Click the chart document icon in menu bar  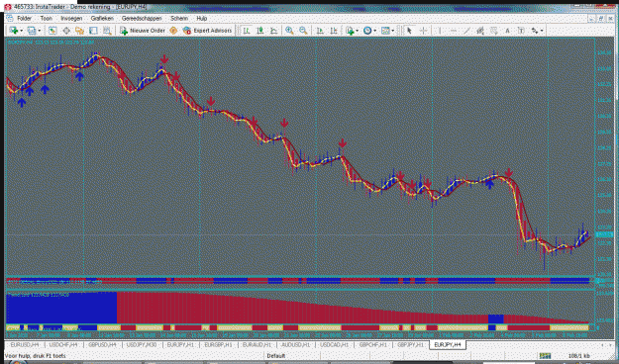pos(10,18)
